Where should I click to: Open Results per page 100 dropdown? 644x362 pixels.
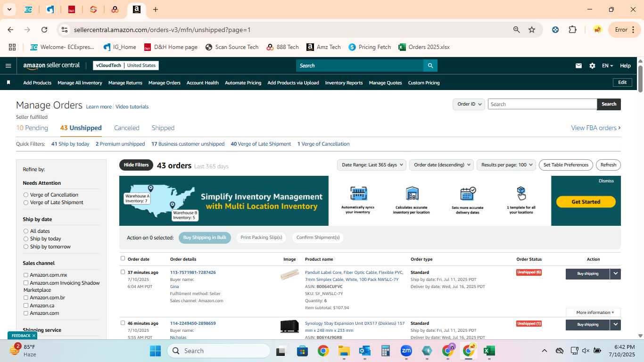pyautogui.click(x=506, y=165)
